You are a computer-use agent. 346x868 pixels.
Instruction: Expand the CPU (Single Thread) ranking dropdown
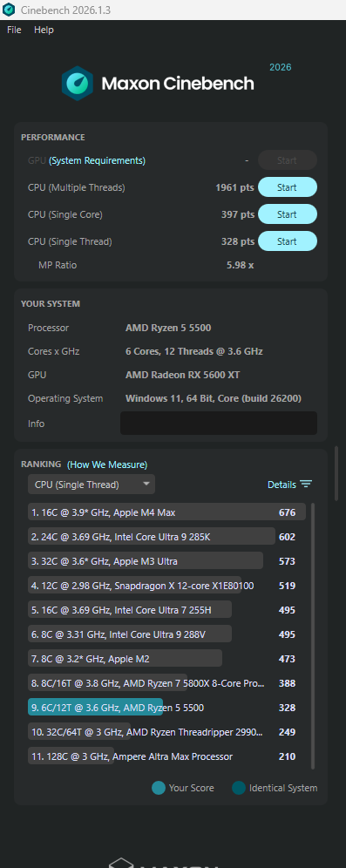tap(92, 485)
